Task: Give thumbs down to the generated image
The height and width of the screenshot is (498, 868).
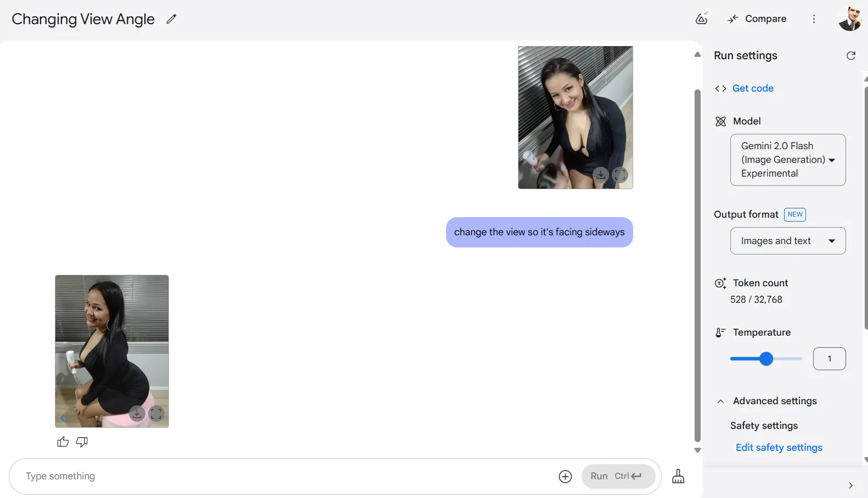Action: (x=82, y=442)
